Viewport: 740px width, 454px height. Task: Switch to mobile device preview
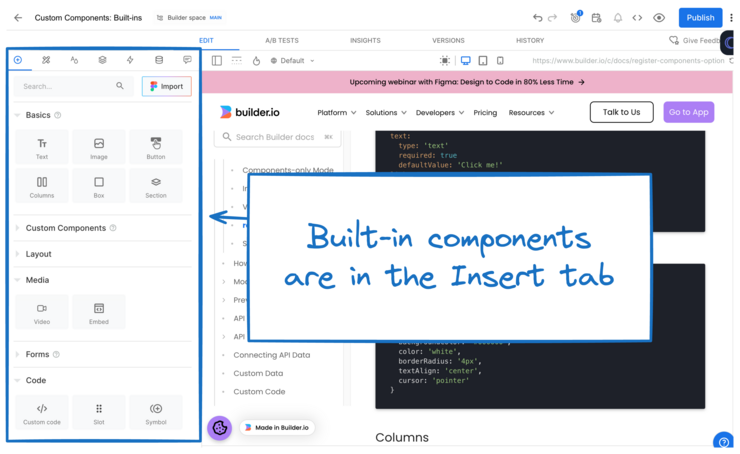coord(501,61)
